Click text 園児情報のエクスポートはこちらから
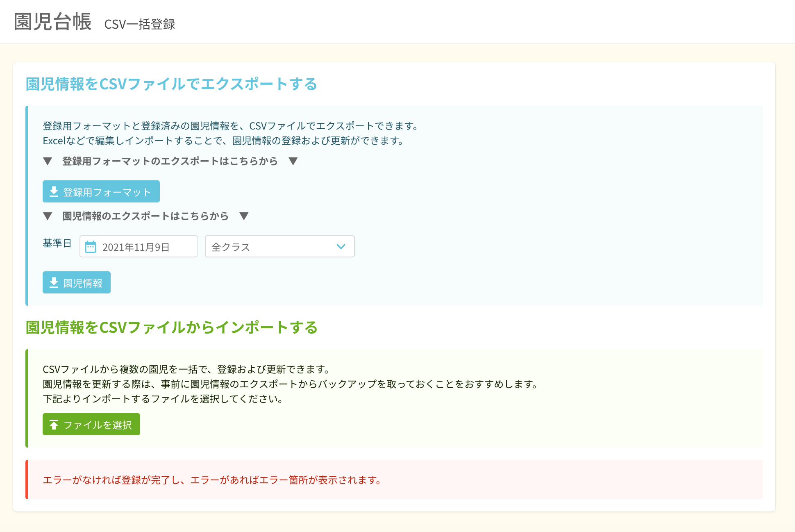The image size is (795, 532). 145,216
